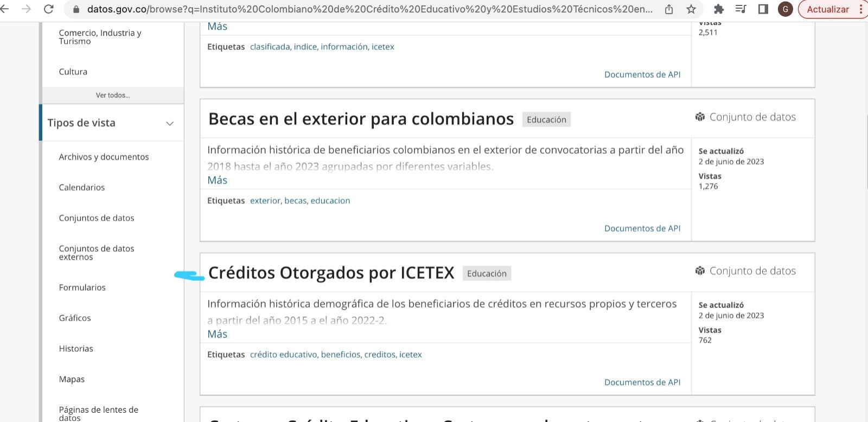Click the 1,276 views count text
The image size is (868, 422).
[708, 186]
